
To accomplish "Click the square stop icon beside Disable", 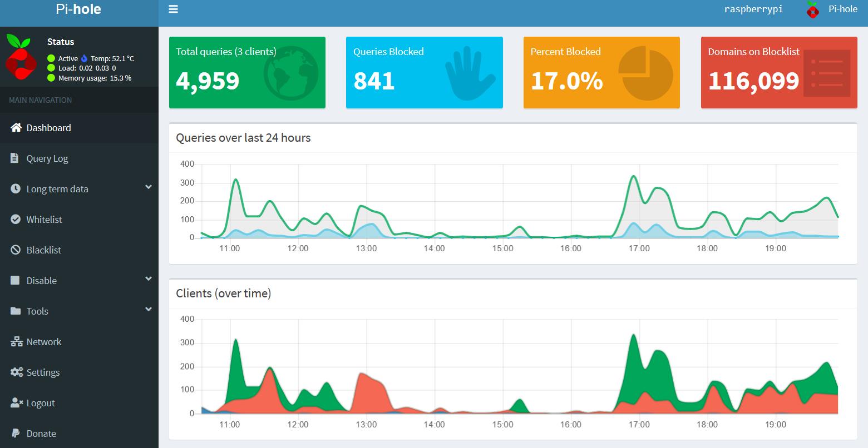I will coord(16,280).
